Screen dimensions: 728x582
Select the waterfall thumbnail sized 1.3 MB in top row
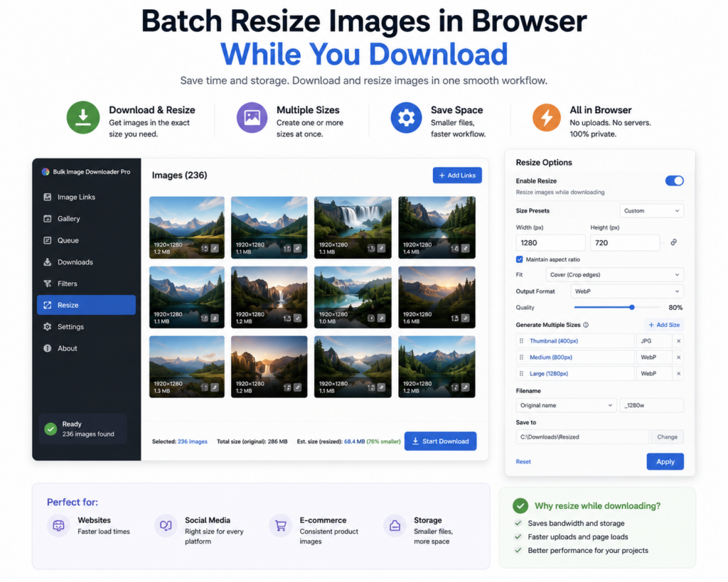click(x=353, y=227)
